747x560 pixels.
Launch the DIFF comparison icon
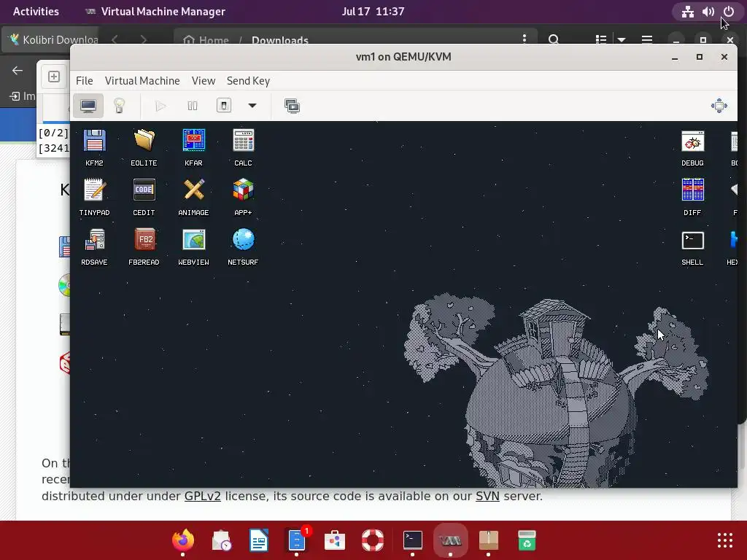coord(692,197)
